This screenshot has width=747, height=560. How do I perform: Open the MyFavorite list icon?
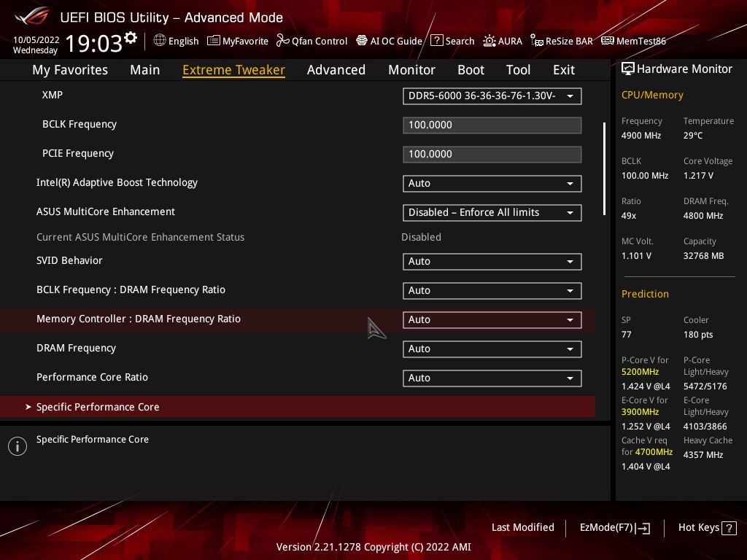pyautogui.click(x=214, y=41)
